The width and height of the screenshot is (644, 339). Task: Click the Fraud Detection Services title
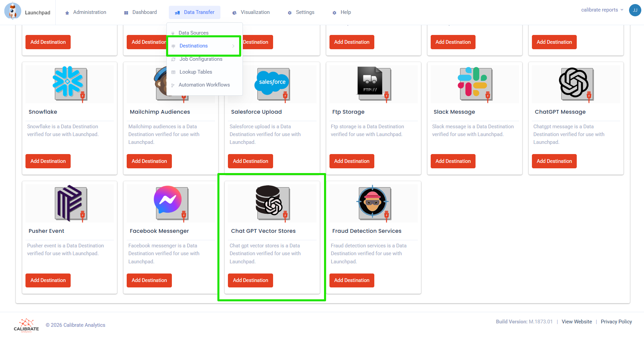click(x=367, y=231)
